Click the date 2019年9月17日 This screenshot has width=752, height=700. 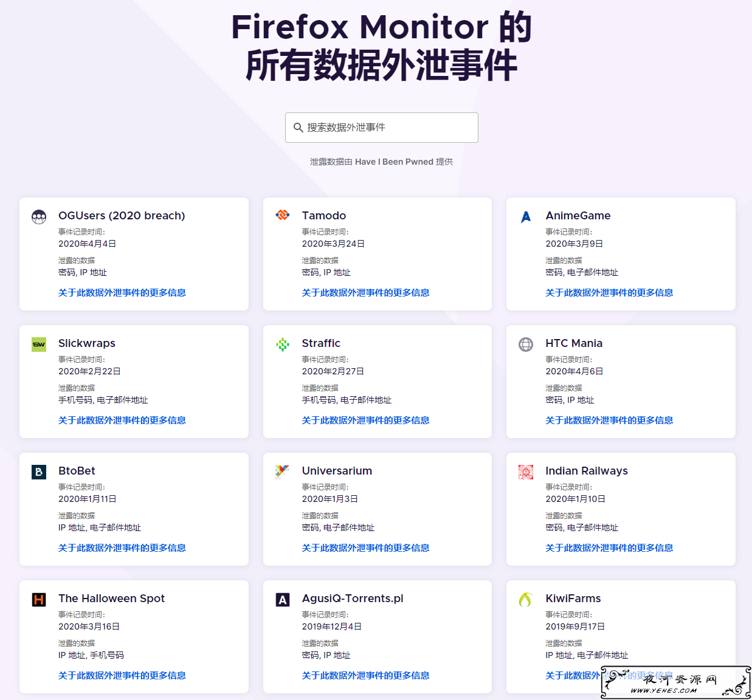575,626
